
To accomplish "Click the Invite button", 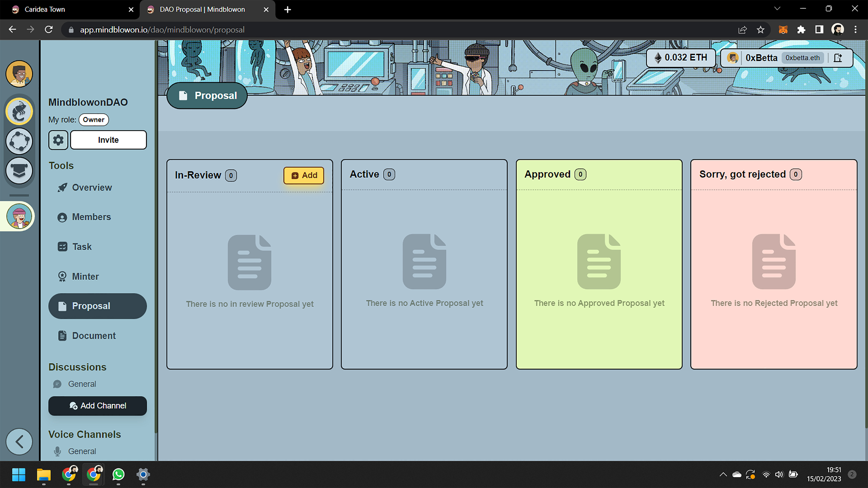I will pos(108,140).
